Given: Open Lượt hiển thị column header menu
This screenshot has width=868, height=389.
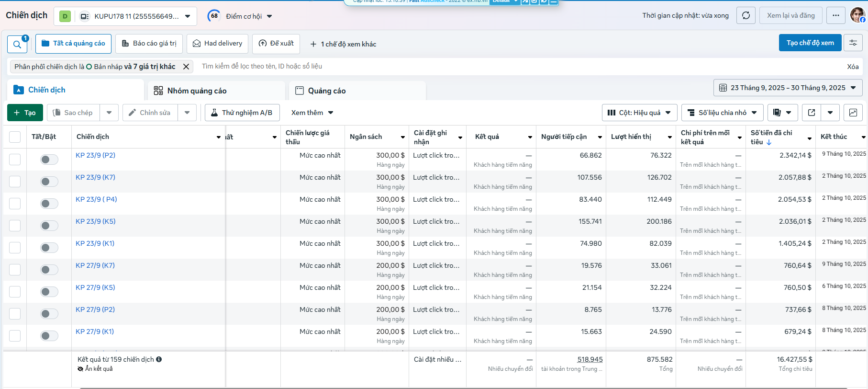Looking at the screenshot, I should (669, 137).
